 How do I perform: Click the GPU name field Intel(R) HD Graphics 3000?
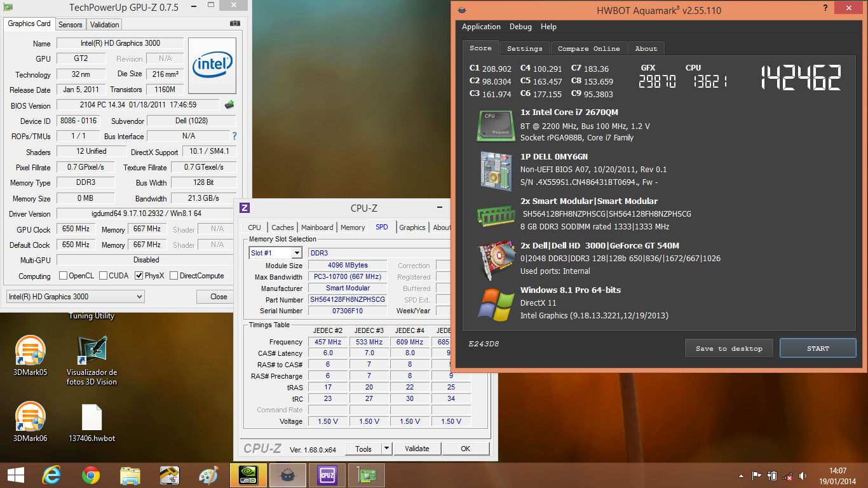tap(120, 43)
